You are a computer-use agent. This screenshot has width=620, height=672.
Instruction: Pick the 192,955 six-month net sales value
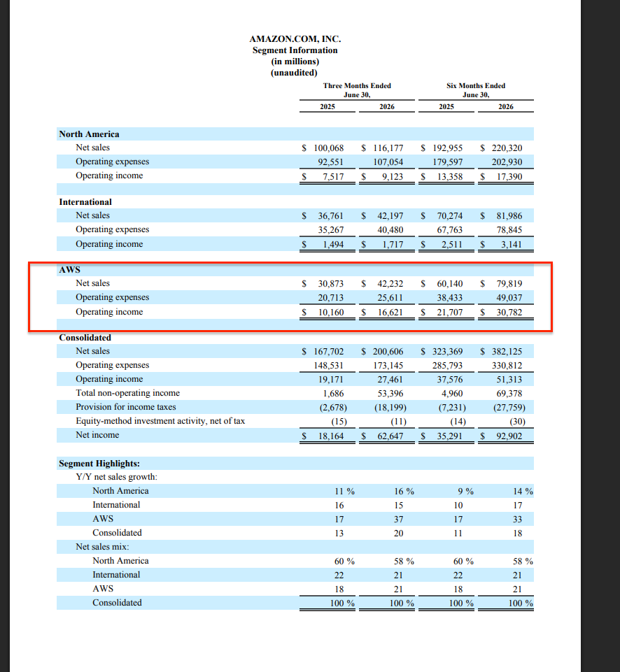coord(448,148)
